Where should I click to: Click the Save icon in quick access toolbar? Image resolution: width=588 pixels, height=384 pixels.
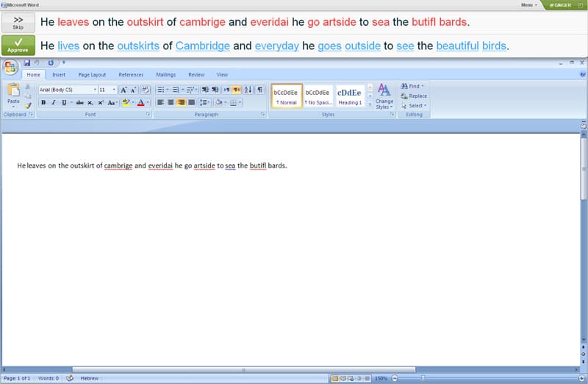coord(26,63)
